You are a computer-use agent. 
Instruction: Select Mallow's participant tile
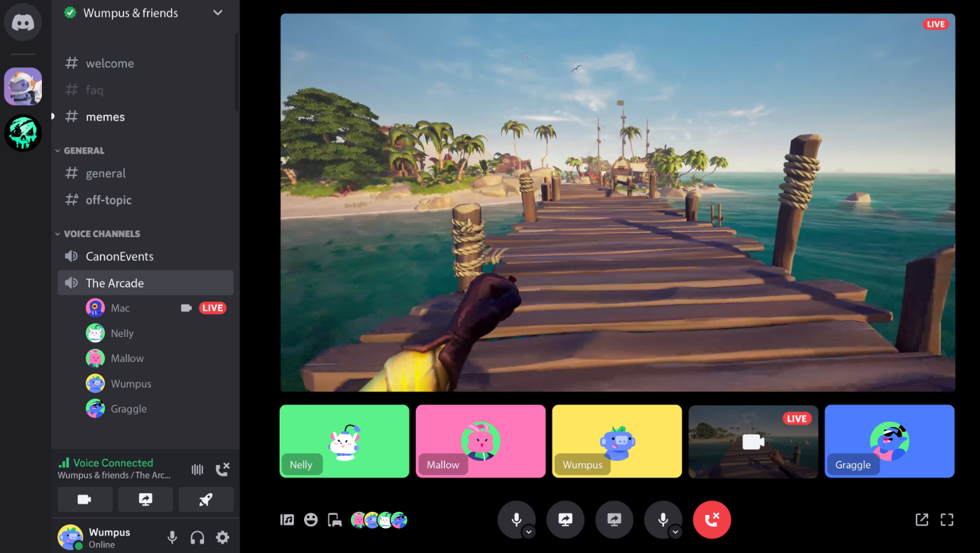(x=481, y=441)
